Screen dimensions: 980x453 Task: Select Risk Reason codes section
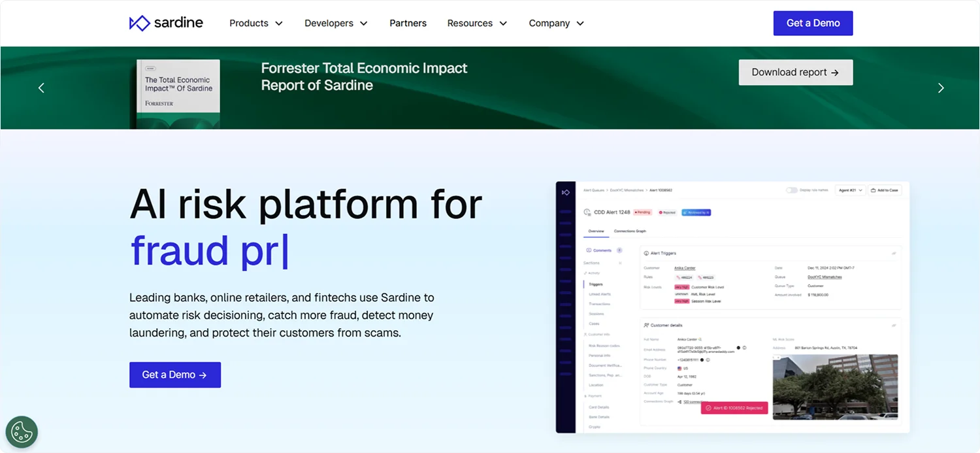[x=604, y=345]
